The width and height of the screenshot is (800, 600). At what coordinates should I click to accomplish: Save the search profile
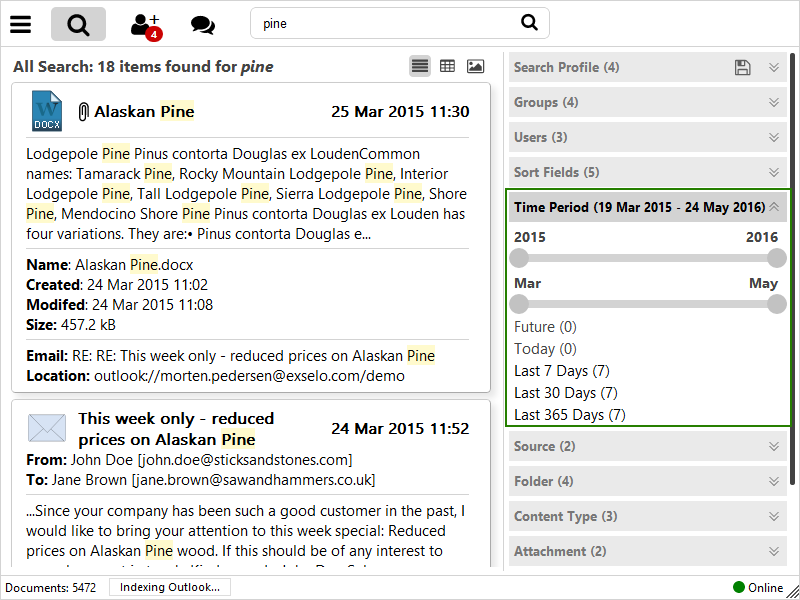coord(742,68)
